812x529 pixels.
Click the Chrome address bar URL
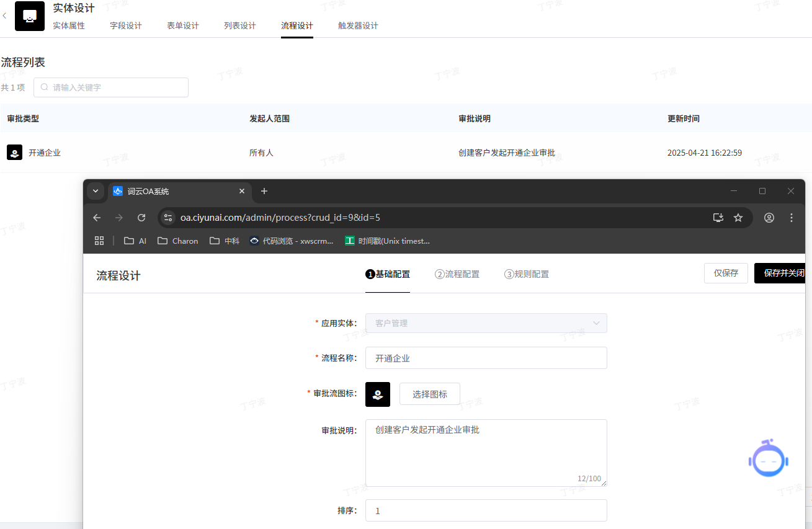coord(280,218)
